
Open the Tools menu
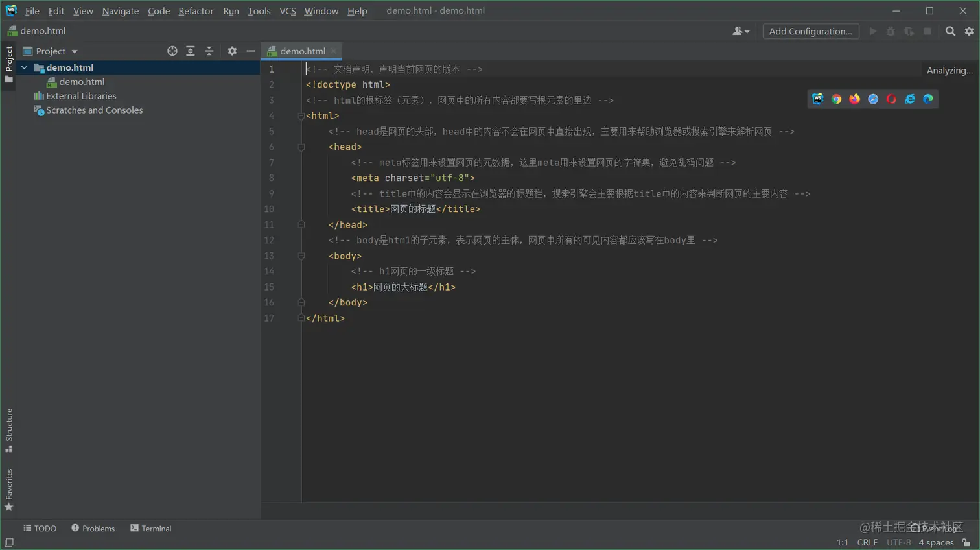pos(259,11)
